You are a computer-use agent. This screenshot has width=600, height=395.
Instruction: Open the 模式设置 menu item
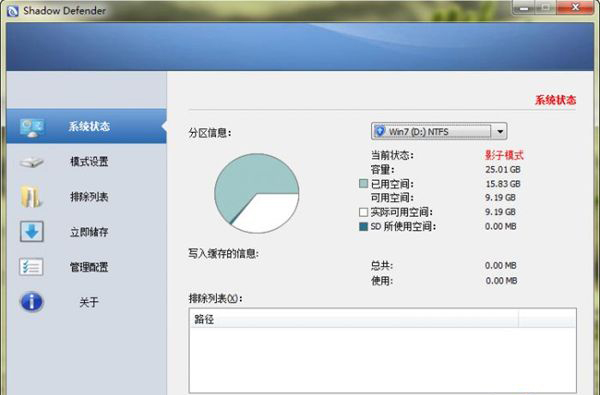(89, 162)
